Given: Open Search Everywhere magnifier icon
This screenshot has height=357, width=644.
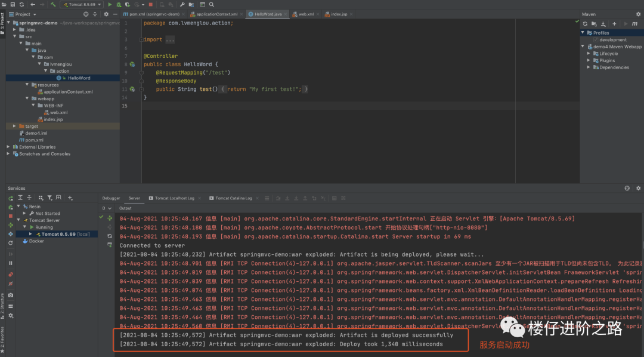Looking at the screenshot, I should [212, 5].
